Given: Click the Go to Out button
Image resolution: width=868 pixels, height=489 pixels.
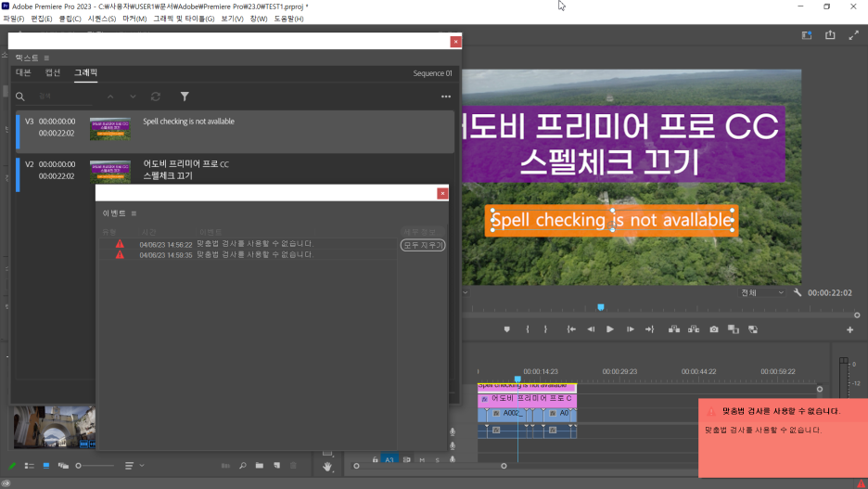Looking at the screenshot, I should pyautogui.click(x=649, y=329).
